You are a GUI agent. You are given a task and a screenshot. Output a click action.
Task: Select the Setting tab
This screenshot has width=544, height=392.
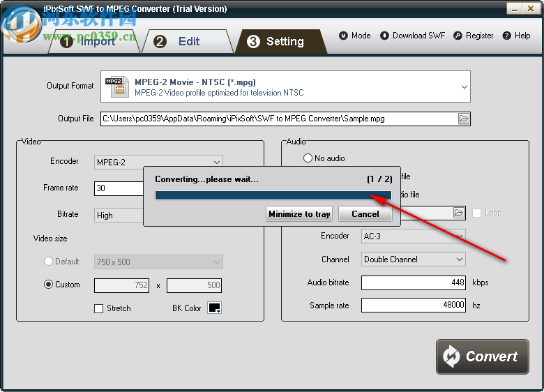[281, 42]
